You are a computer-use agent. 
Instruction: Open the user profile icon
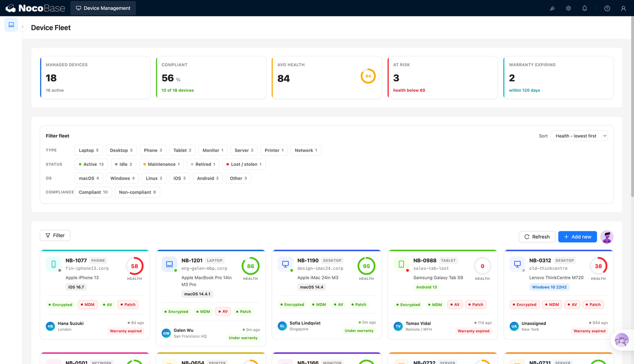click(x=624, y=8)
